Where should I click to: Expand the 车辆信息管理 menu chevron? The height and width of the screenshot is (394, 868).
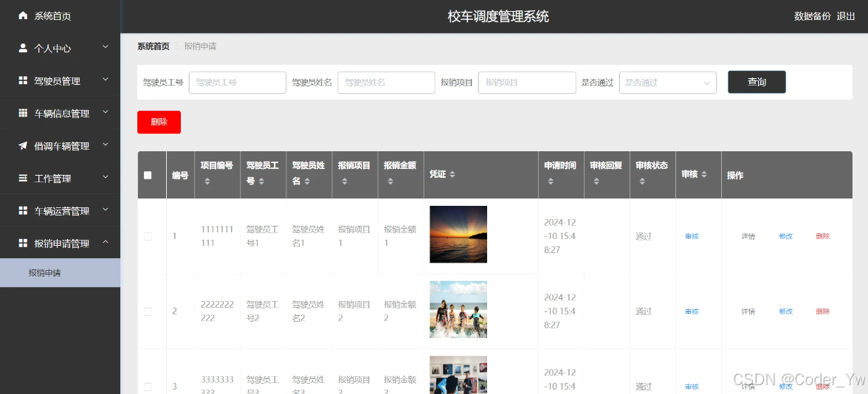[x=106, y=113]
